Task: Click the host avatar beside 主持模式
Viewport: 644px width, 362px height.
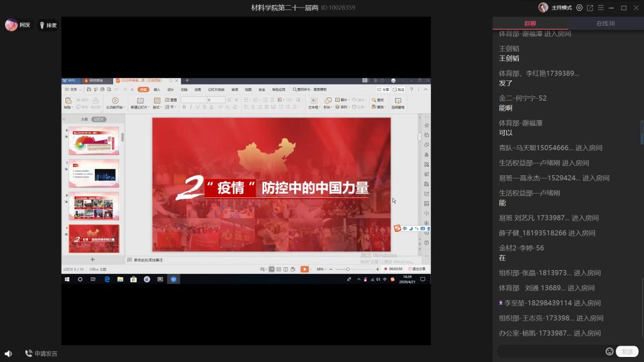Action: 543,8
